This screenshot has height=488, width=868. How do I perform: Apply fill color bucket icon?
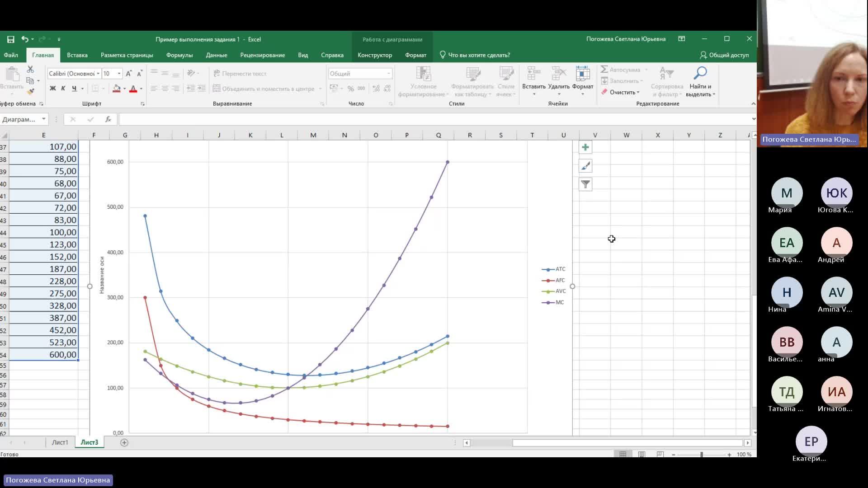(117, 89)
